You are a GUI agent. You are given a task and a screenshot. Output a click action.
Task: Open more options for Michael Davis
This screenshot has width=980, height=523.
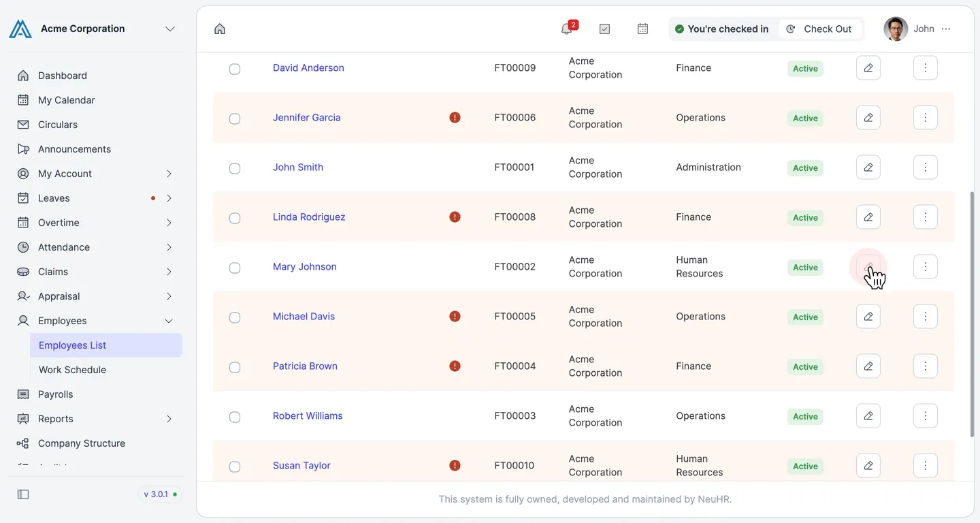pos(926,317)
